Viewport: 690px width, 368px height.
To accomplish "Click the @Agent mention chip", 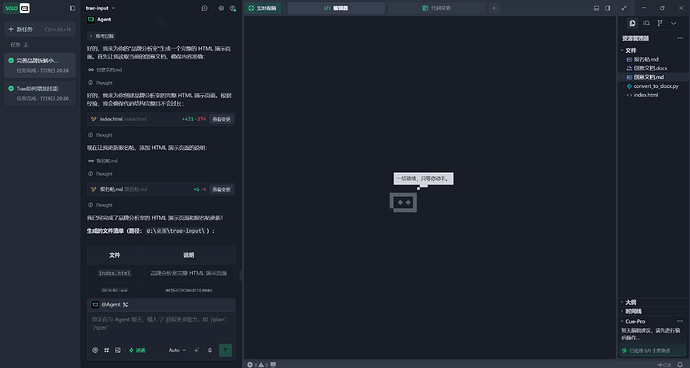I will click(x=110, y=305).
